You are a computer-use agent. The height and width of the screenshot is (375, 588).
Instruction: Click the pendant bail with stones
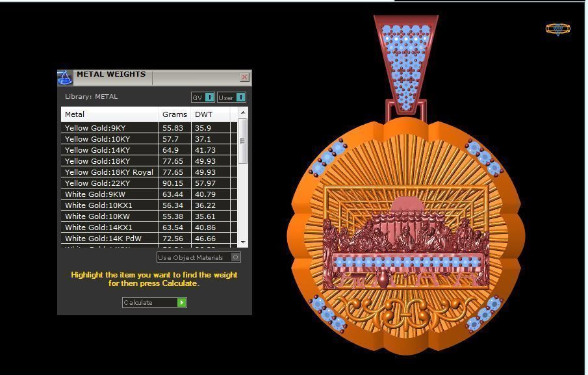pyautogui.click(x=405, y=66)
